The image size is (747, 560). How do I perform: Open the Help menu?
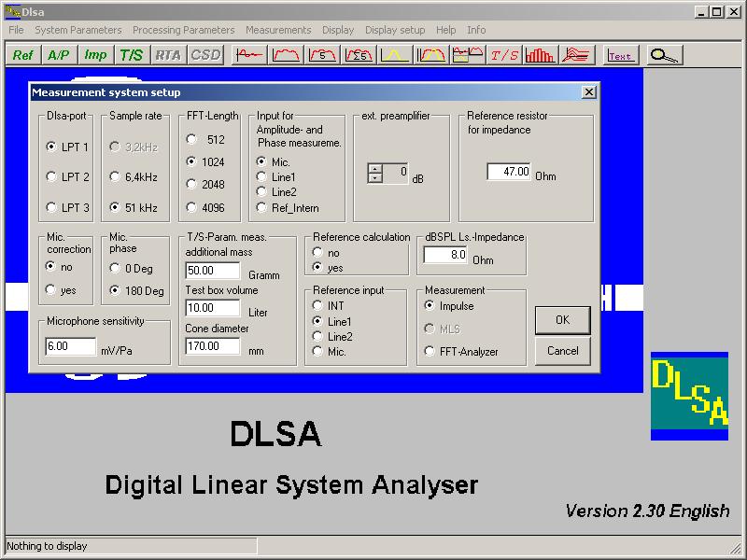click(x=446, y=30)
